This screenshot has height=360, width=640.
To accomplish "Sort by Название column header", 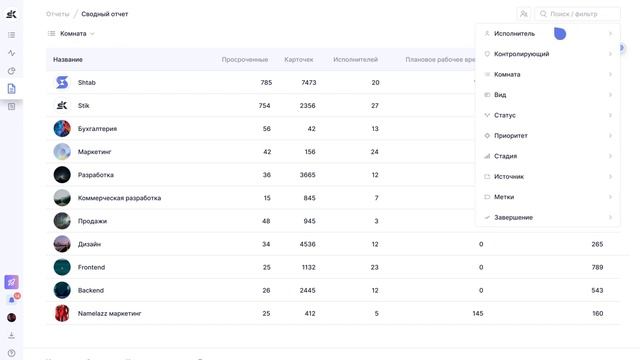I will pyautogui.click(x=68, y=60).
